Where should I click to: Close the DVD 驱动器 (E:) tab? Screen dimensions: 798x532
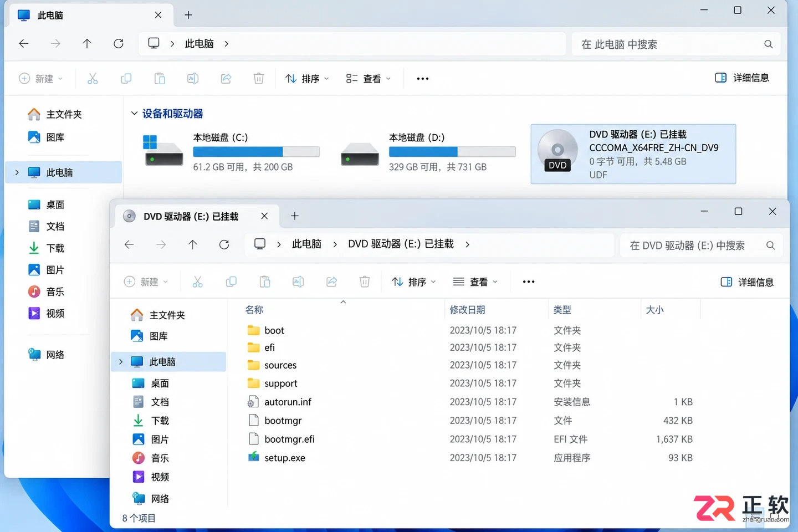click(264, 216)
